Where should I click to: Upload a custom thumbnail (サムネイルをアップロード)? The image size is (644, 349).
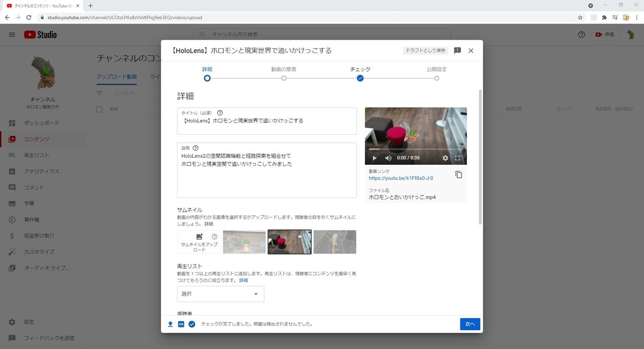199,242
